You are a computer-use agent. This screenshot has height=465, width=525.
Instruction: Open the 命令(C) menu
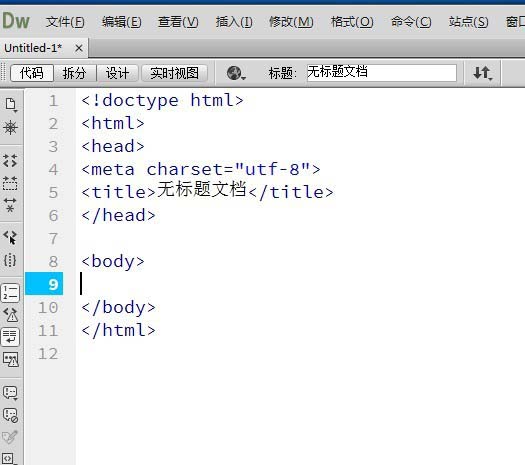(411, 22)
